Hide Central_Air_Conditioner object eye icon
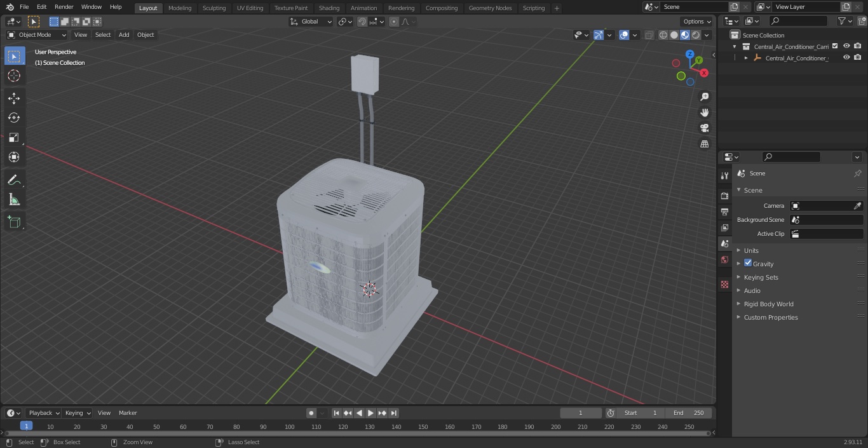868x448 pixels. [846, 57]
